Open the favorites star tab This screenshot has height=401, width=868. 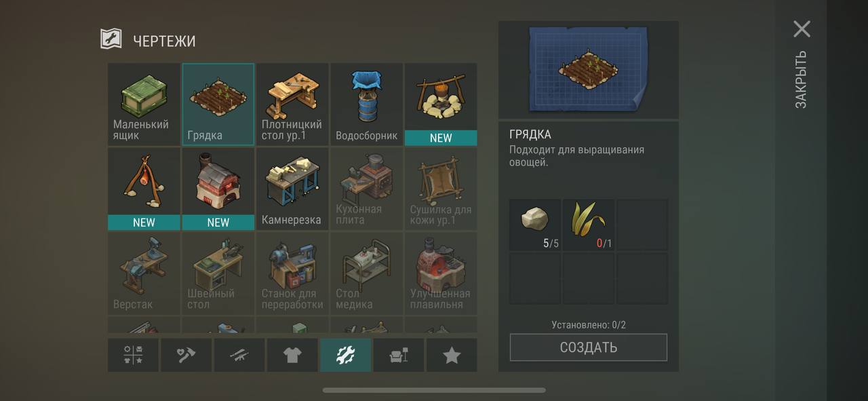coord(452,355)
